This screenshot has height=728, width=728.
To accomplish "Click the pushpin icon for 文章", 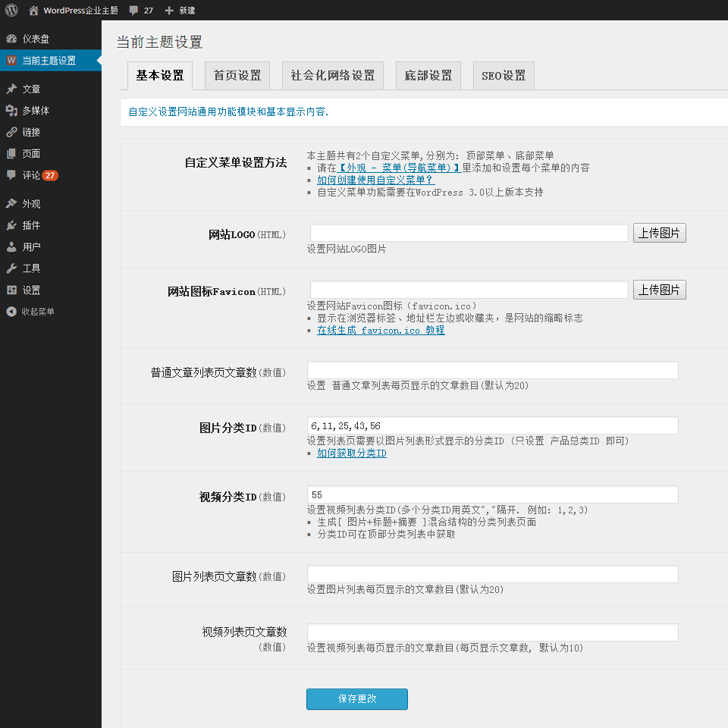I will [11, 89].
